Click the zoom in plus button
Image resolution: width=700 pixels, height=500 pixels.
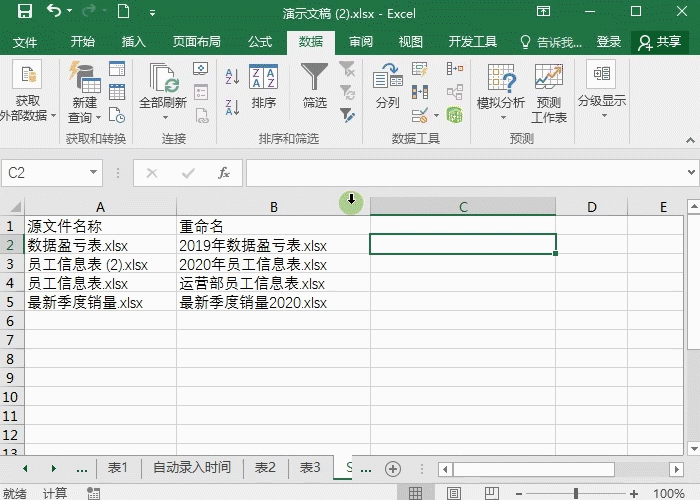point(633,494)
